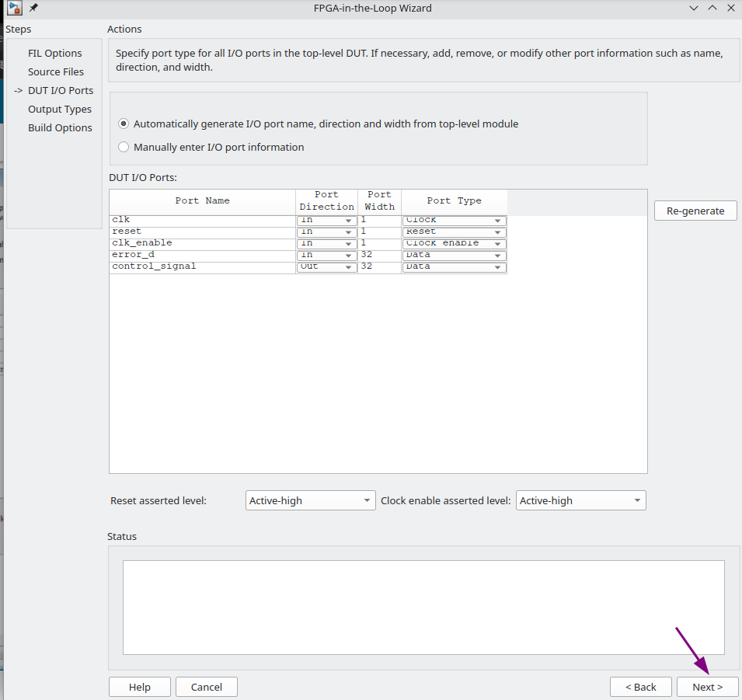Open Port Type dropdown for clk_enable

coord(455,243)
